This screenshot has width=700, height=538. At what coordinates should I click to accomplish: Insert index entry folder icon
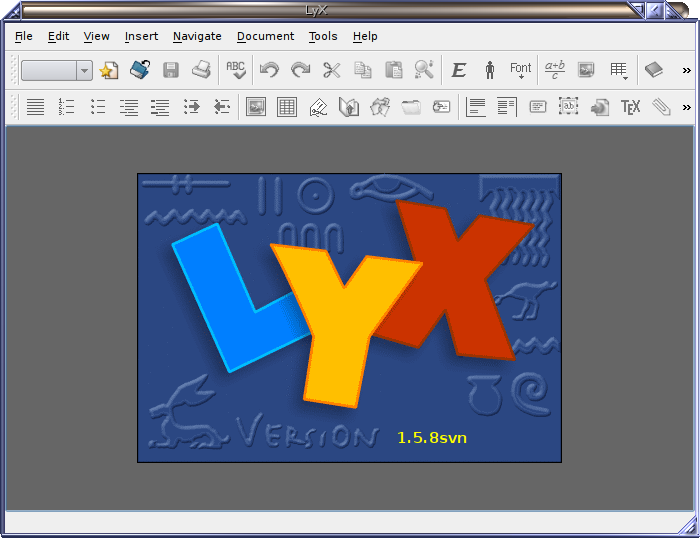[411, 107]
